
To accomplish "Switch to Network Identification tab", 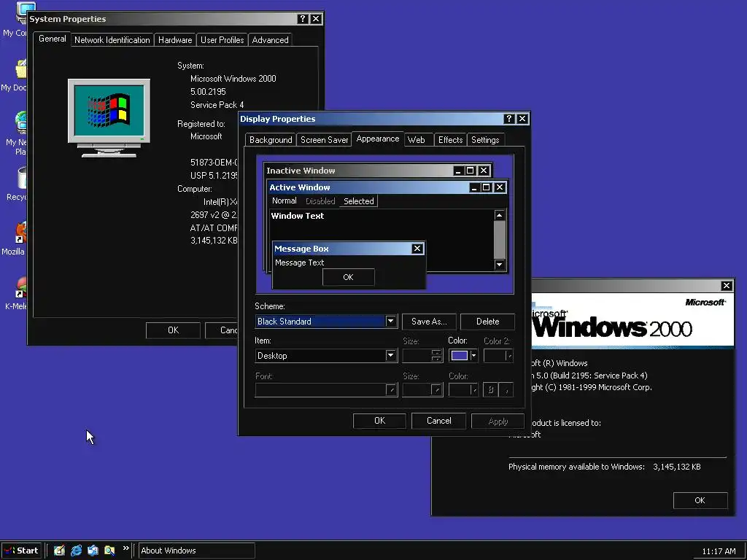I will coord(112,40).
